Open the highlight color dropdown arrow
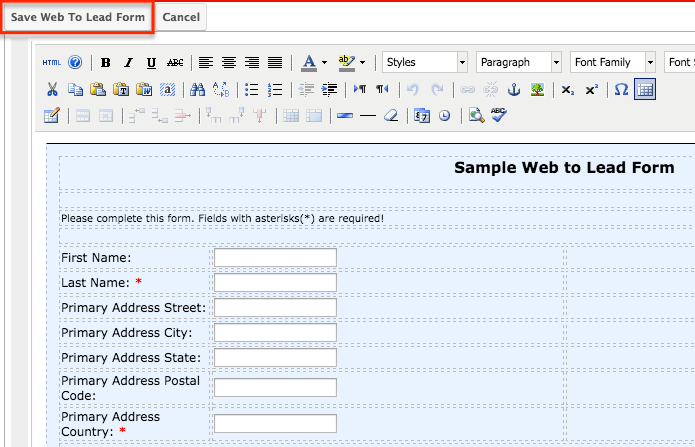The height and width of the screenshot is (447, 695). point(363,63)
